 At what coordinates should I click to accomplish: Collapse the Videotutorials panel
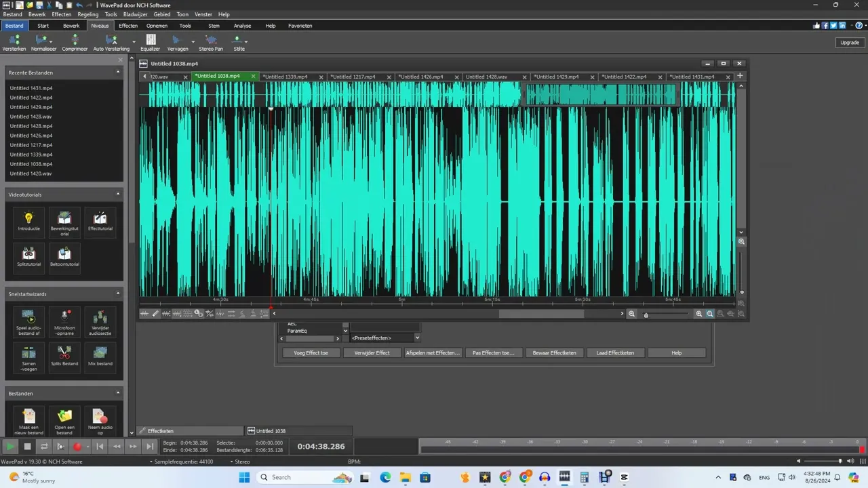[x=118, y=195]
